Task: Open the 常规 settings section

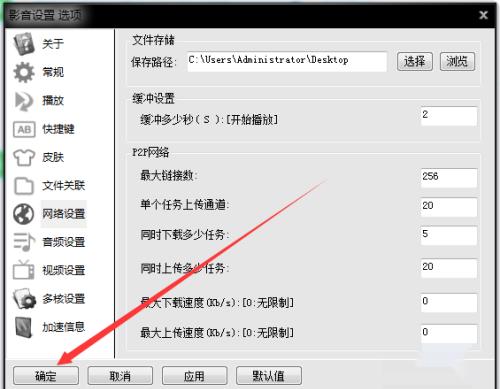Action: click(53, 72)
